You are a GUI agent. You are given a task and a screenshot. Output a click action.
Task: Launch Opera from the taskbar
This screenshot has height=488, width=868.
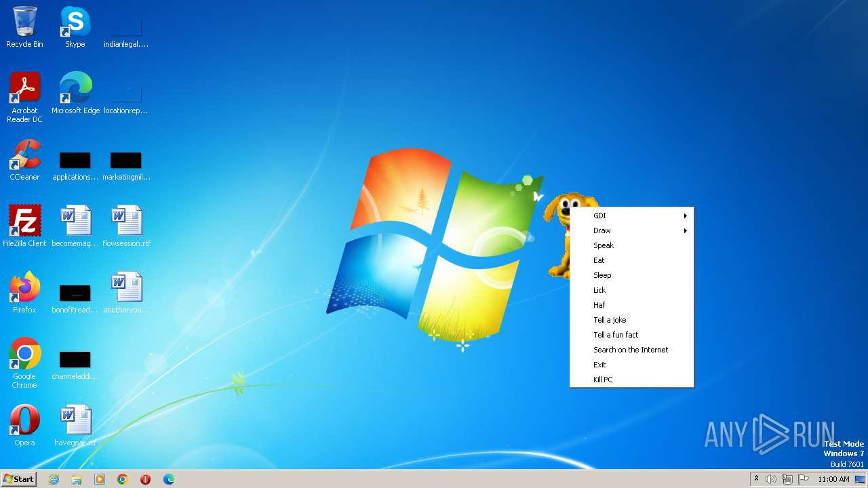[145, 479]
